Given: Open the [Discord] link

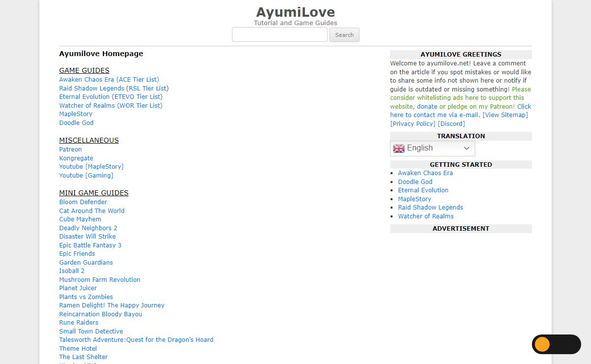Looking at the screenshot, I should pyautogui.click(x=451, y=124).
